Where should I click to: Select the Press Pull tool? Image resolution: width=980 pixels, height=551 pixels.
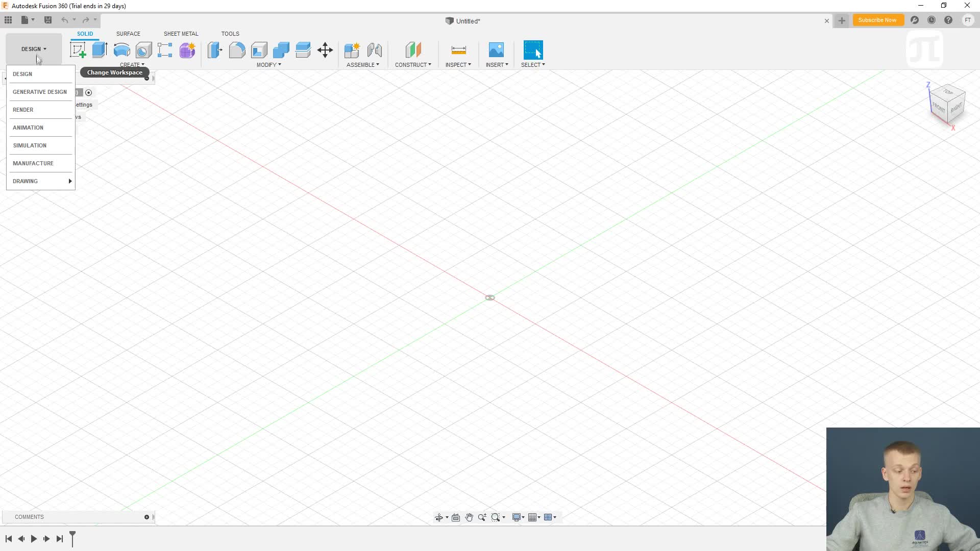[215, 50]
